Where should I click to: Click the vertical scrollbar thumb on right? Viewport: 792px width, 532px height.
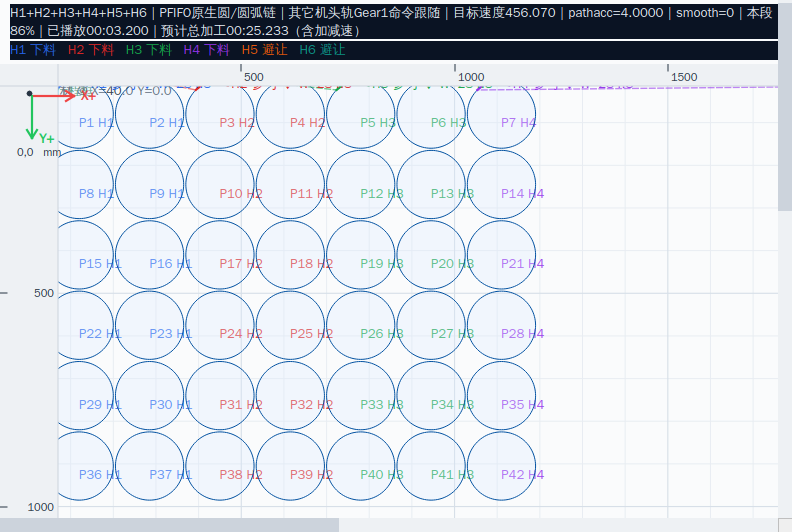point(785,105)
